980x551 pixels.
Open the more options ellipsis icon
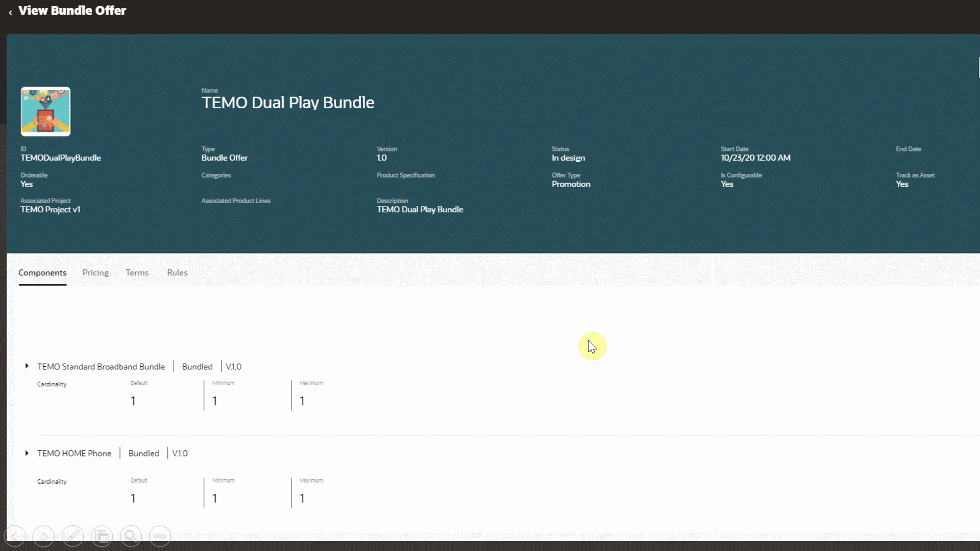click(160, 536)
